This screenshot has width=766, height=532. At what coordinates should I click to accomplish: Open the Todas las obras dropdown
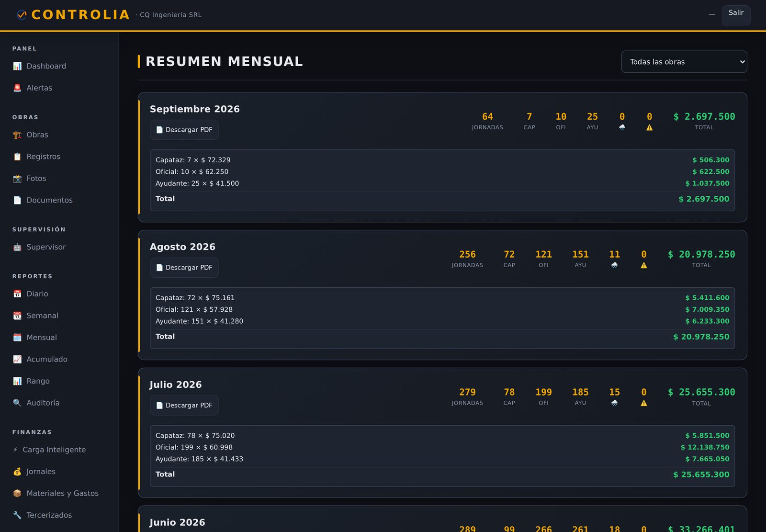click(x=684, y=62)
